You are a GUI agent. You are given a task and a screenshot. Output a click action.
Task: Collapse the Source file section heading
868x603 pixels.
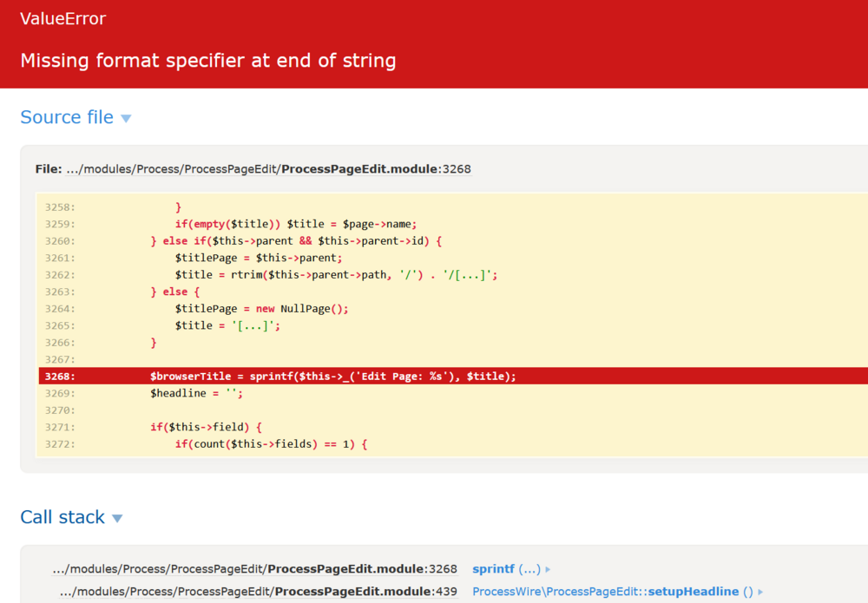point(67,117)
